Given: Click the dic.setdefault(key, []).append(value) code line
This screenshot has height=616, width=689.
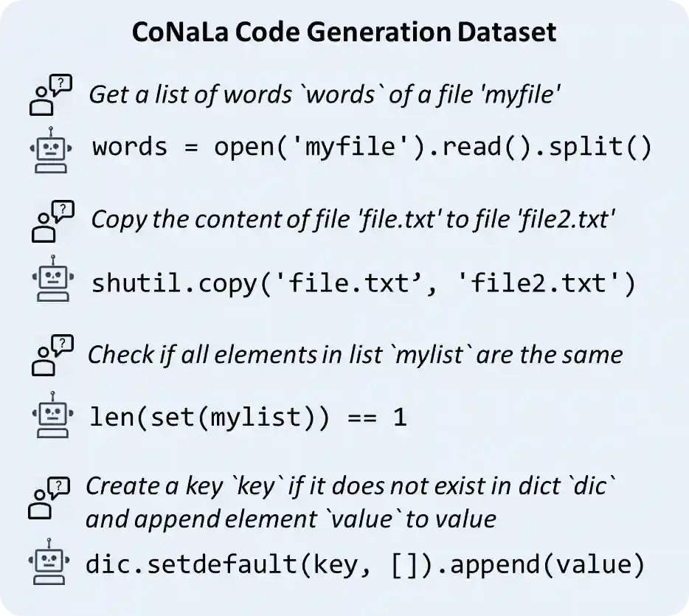Looking at the screenshot, I should point(365,565).
